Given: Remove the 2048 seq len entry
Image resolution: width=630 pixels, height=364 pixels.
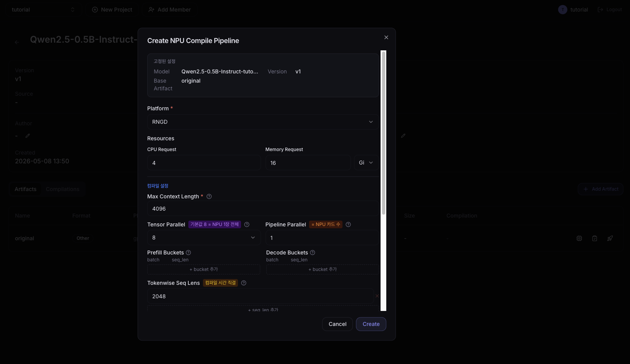Looking at the screenshot, I should click(x=377, y=296).
